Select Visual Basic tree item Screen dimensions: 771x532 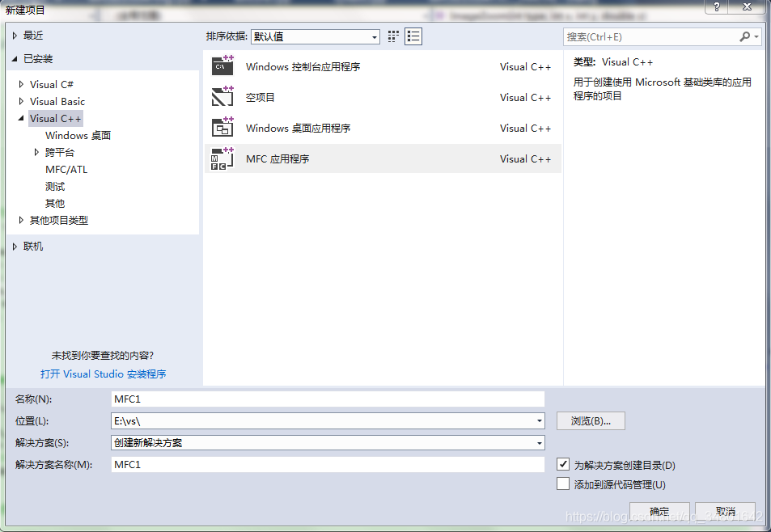[x=57, y=101]
